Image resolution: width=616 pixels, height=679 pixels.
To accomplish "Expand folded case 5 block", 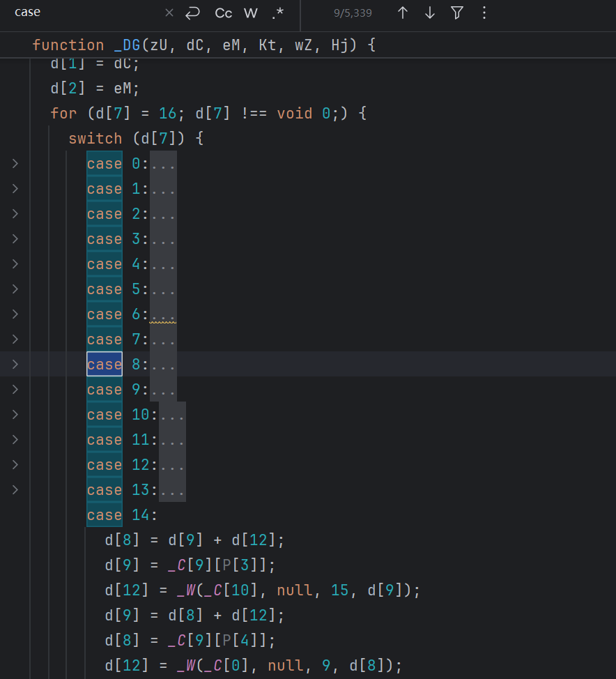I will click(15, 289).
